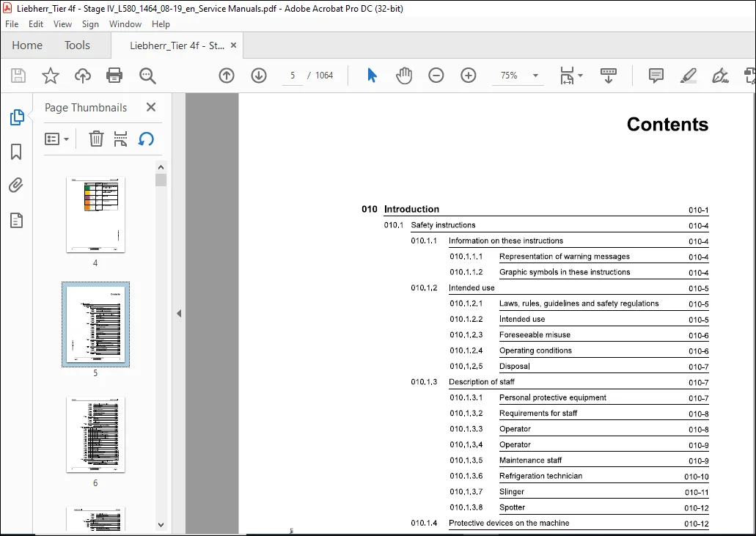The image size is (756, 536).
Task: Open Laws, rules, guidelines and safety regulations
Action: pos(579,304)
